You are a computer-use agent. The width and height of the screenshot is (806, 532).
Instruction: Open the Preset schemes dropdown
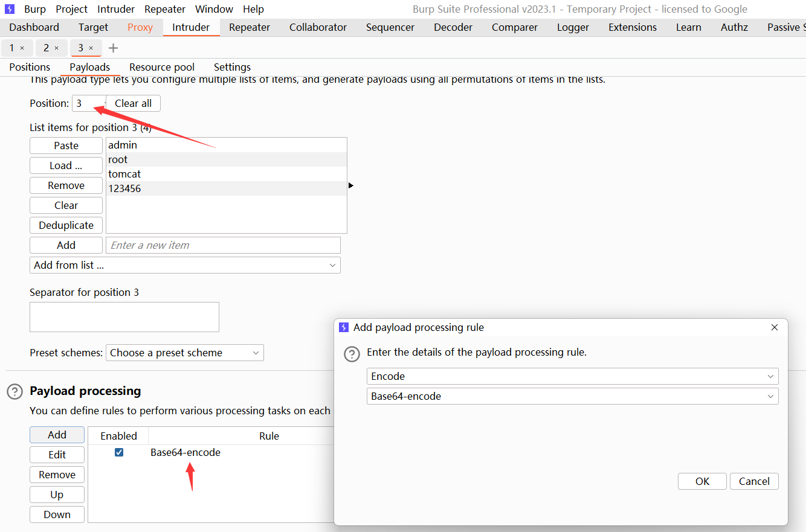tap(185, 353)
